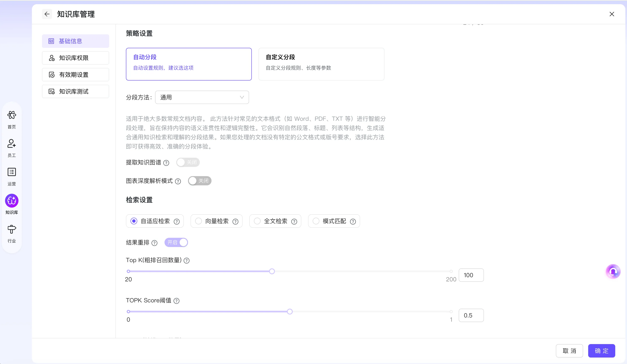Image resolution: width=627 pixels, height=364 pixels.
Task: Switch to the 知识库测试 tab
Action: [75, 91]
